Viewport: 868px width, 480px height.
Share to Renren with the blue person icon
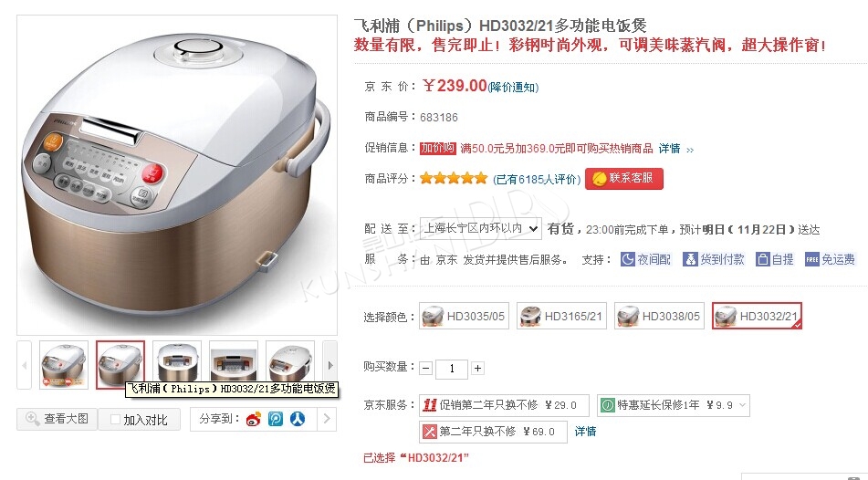click(298, 419)
